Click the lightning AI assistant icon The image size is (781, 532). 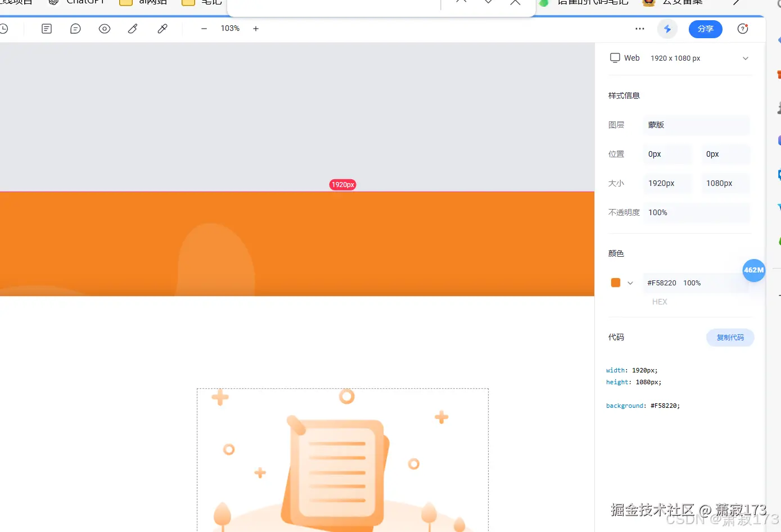click(x=667, y=29)
